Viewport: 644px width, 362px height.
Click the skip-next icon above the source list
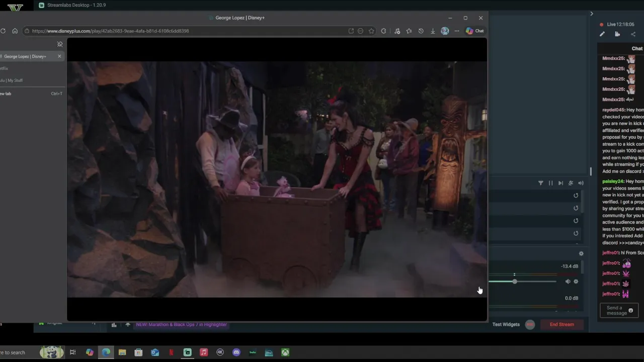tap(560, 183)
